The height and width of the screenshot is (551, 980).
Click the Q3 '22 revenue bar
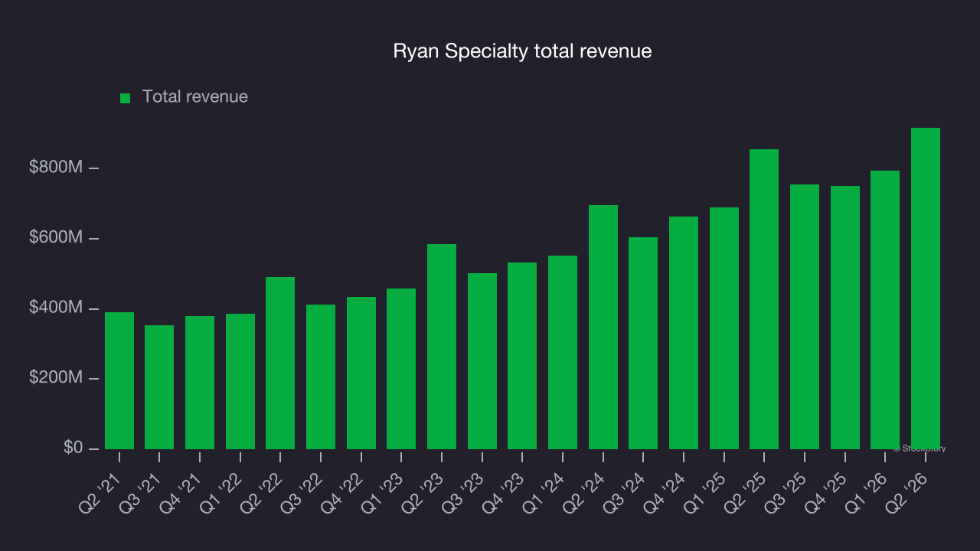pyautogui.click(x=321, y=377)
